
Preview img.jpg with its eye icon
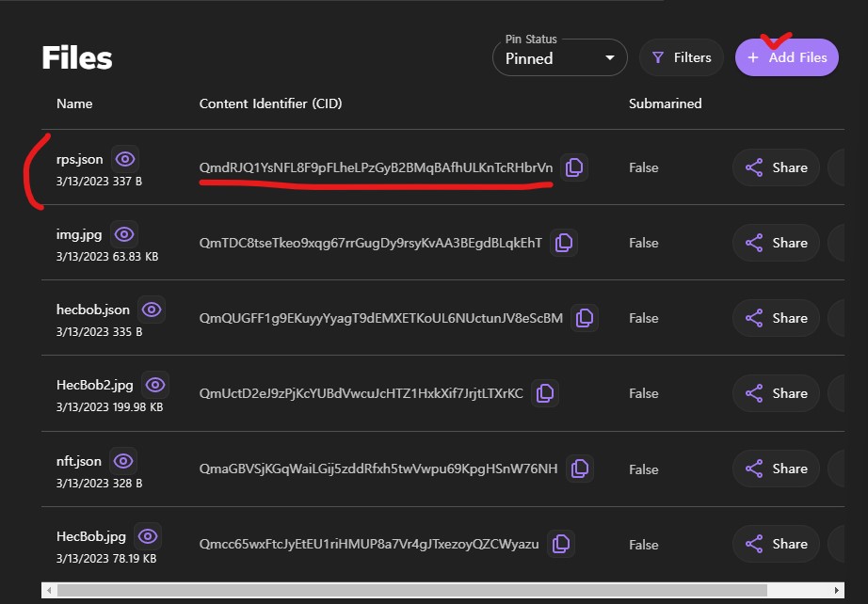(x=124, y=234)
